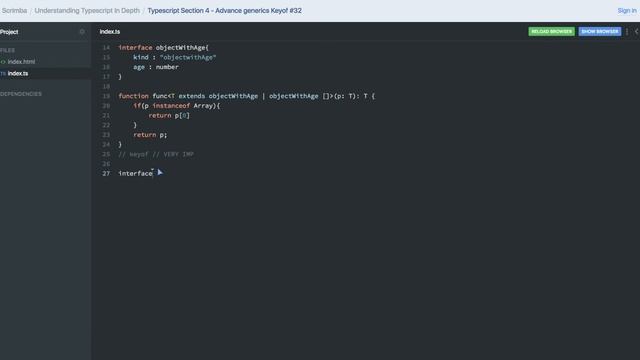The image size is (640, 360).
Task: Click line number 19 in the gutter
Action: pos(106,96)
